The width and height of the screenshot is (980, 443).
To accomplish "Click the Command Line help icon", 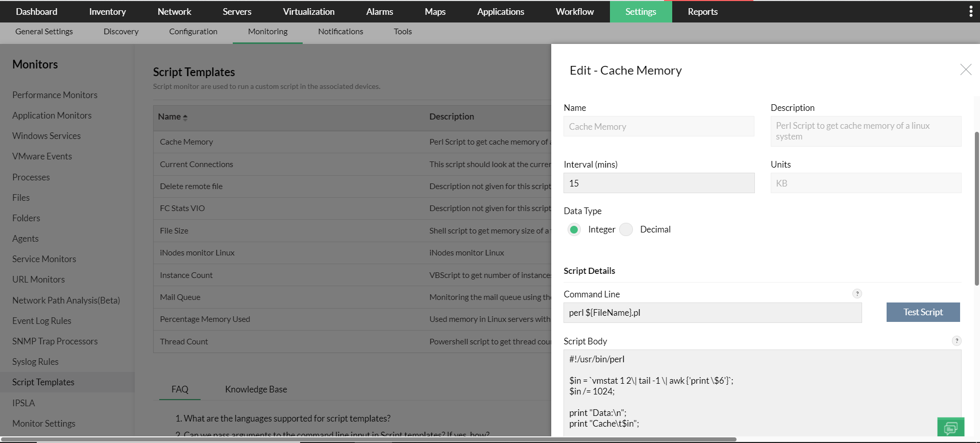I will click(x=857, y=294).
